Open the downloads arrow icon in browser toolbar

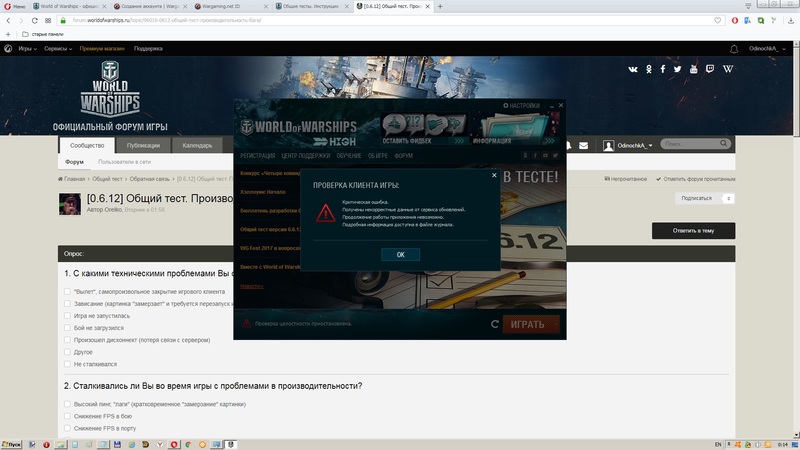click(791, 20)
